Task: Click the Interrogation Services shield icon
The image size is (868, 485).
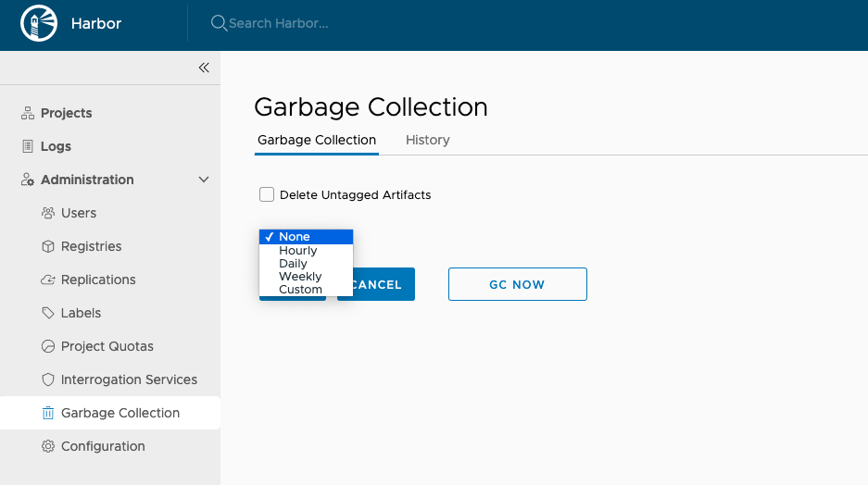Action: (48, 379)
